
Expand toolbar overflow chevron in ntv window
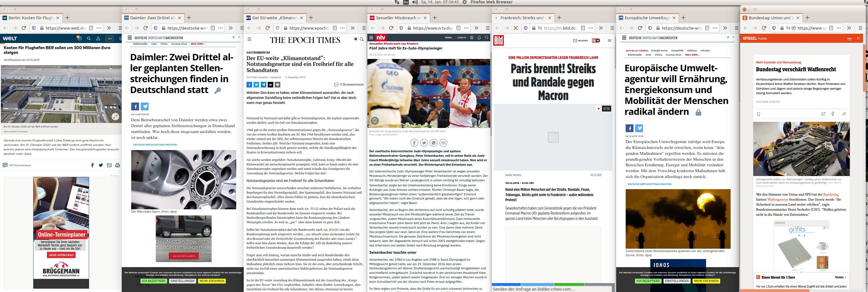pyautogui.click(x=476, y=28)
